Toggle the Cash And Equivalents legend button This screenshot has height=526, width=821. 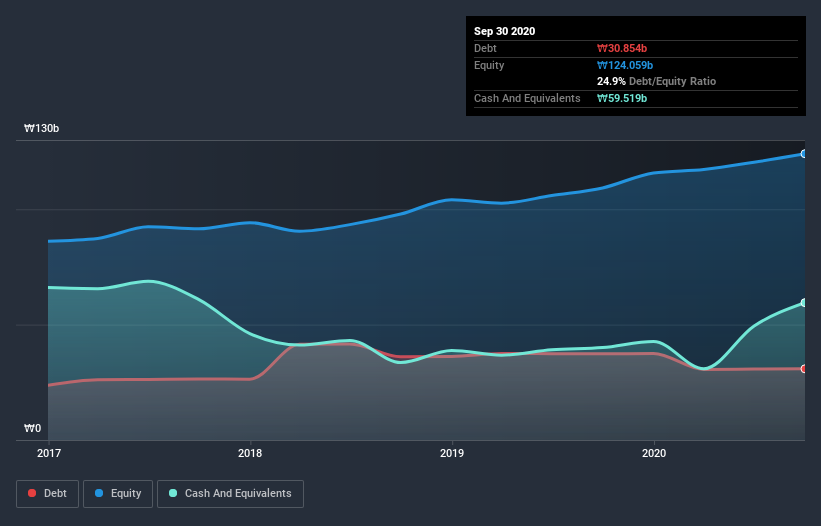tap(230, 494)
